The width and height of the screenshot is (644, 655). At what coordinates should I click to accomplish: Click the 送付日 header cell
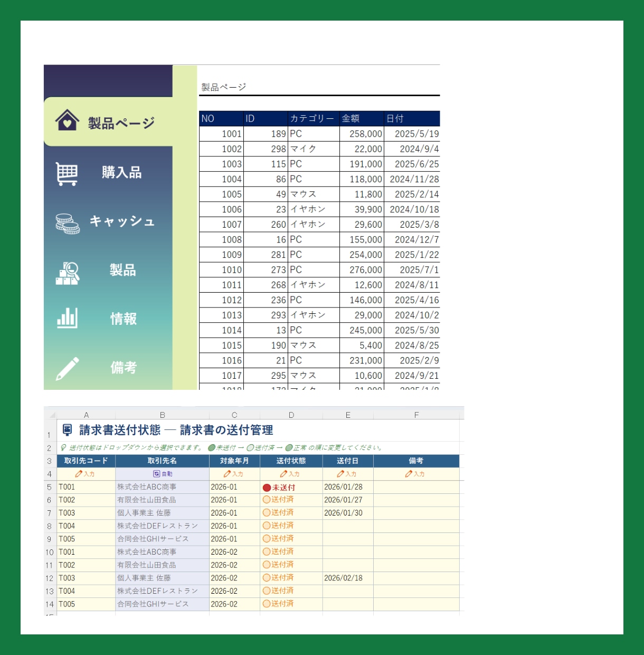pyautogui.click(x=347, y=461)
